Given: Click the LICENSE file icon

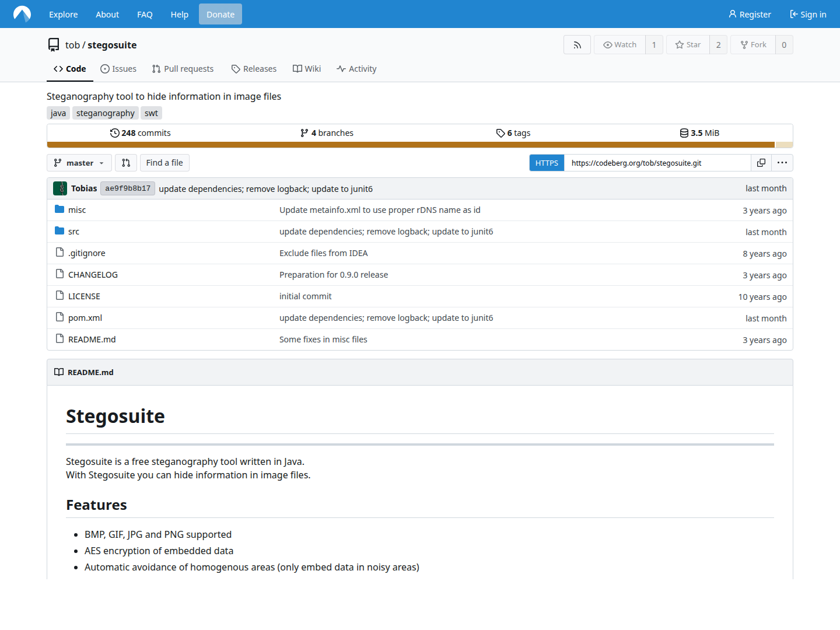Looking at the screenshot, I should [60, 295].
